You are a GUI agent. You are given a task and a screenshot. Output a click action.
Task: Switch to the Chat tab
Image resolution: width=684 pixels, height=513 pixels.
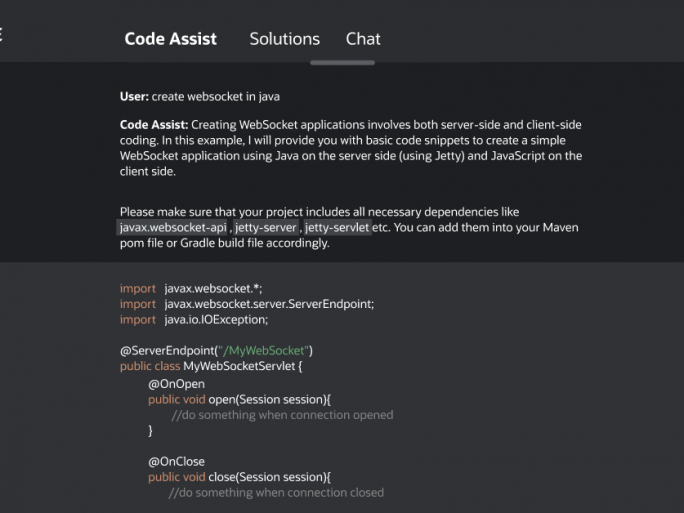click(x=363, y=39)
